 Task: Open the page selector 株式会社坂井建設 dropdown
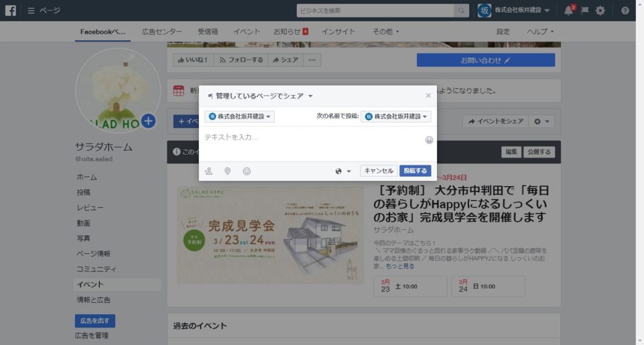click(240, 116)
